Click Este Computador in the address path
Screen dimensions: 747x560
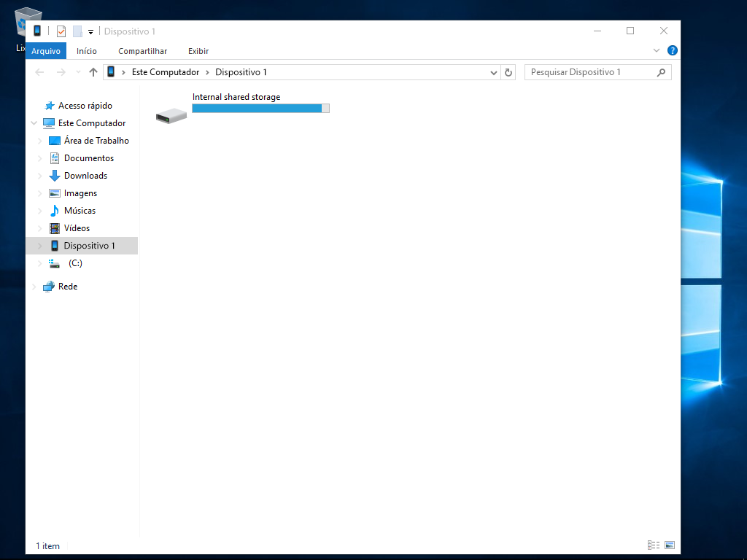point(166,72)
